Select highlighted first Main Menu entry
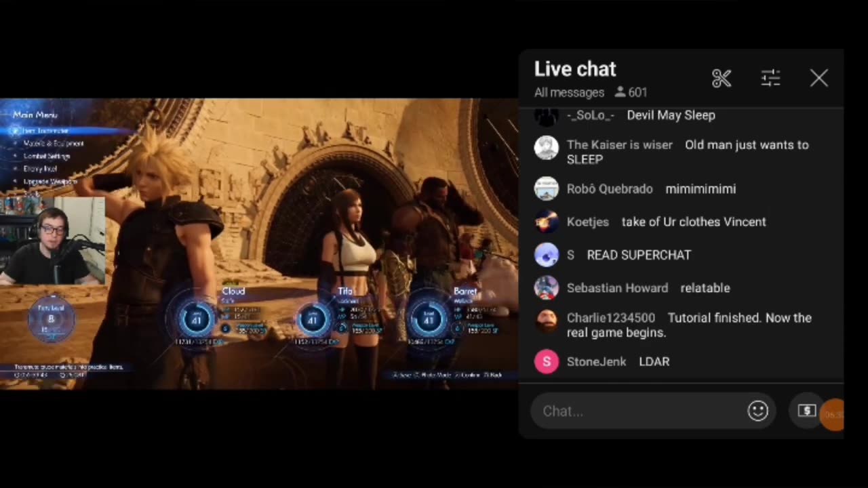The height and width of the screenshot is (488, 868). coord(46,131)
